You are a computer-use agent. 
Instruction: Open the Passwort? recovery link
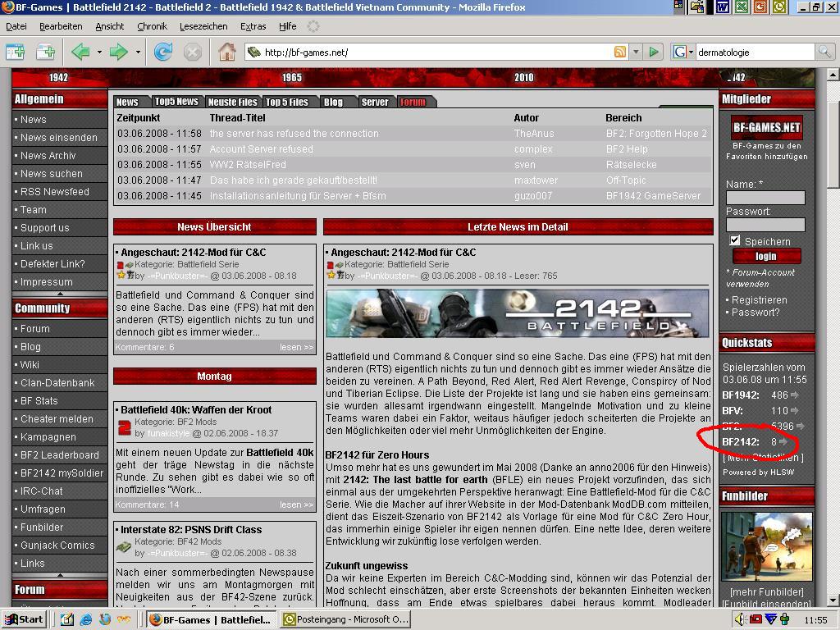pos(756,313)
